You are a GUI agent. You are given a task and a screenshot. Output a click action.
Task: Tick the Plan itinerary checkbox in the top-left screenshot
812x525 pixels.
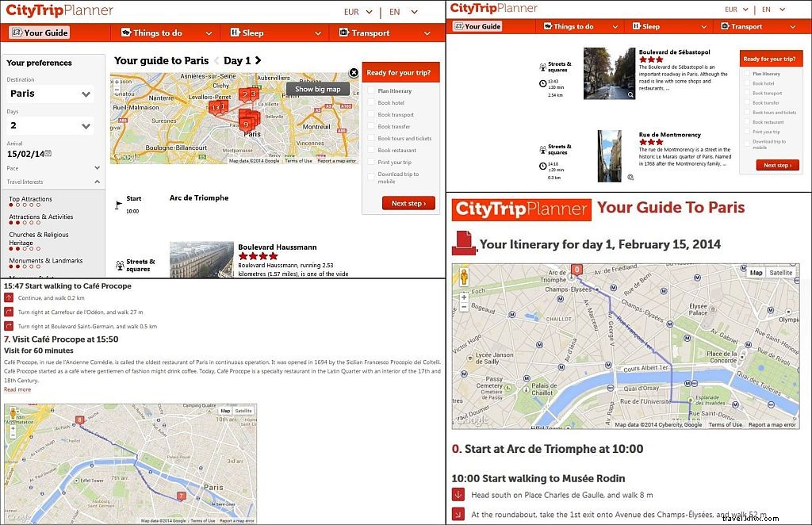click(x=371, y=90)
